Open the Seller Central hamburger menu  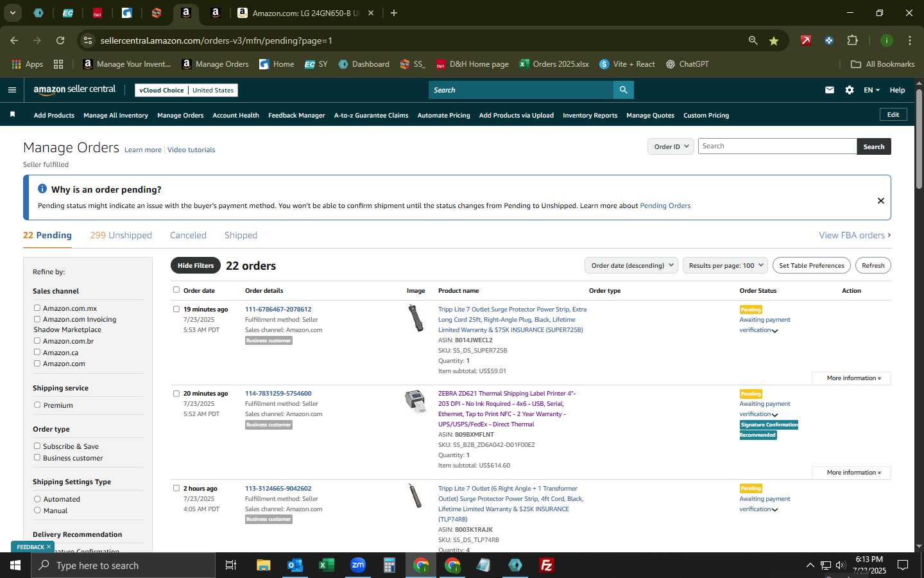point(12,90)
